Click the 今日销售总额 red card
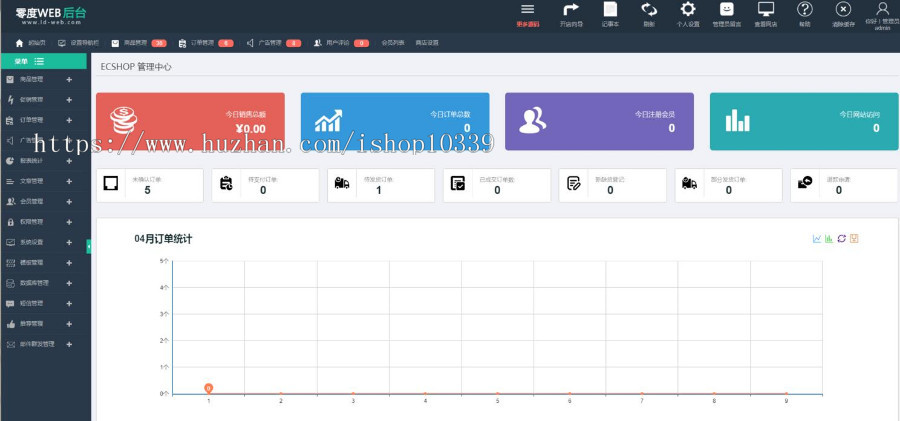 tap(190, 121)
